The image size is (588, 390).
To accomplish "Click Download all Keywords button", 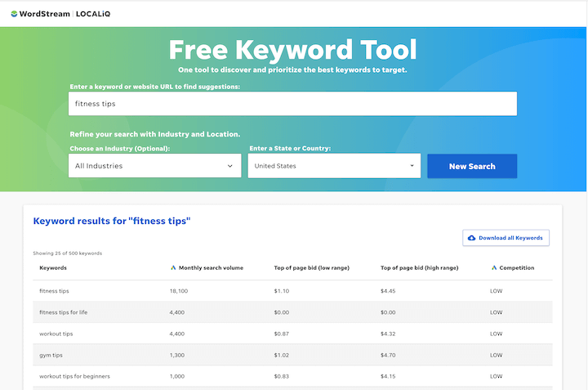I will tap(506, 238).
